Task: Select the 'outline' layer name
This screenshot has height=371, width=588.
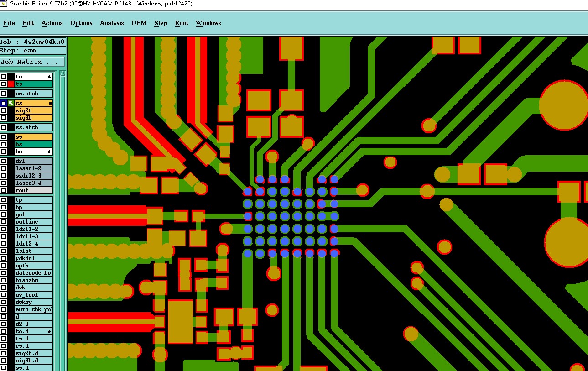Action: click(x=34, y=222)
